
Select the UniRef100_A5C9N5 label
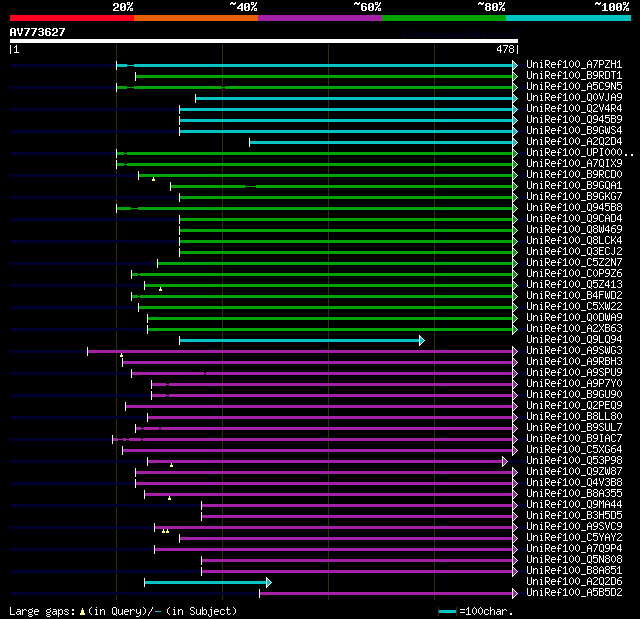[x=574, y=87]
